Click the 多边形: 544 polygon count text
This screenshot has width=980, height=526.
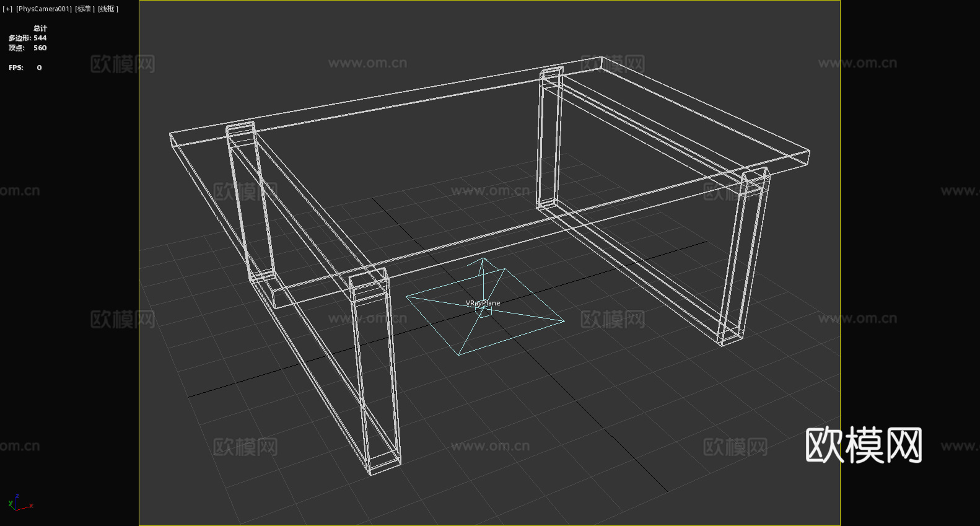click(27, 38)
